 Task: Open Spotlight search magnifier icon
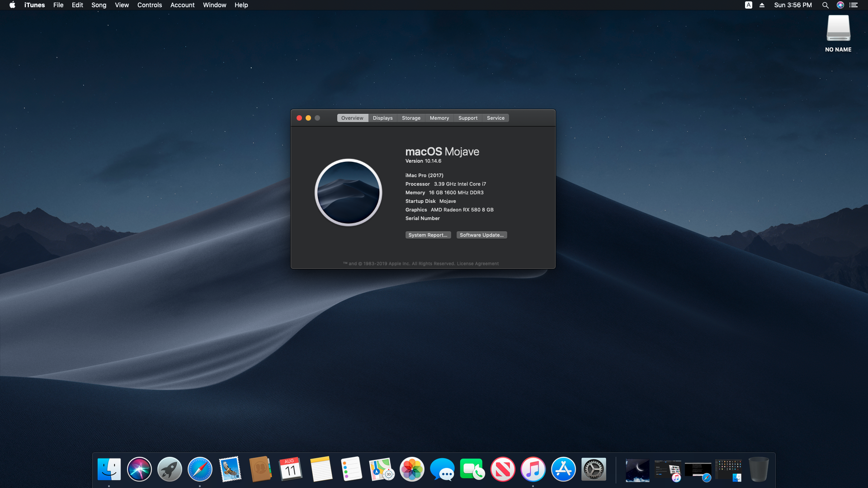coord(825,5)
